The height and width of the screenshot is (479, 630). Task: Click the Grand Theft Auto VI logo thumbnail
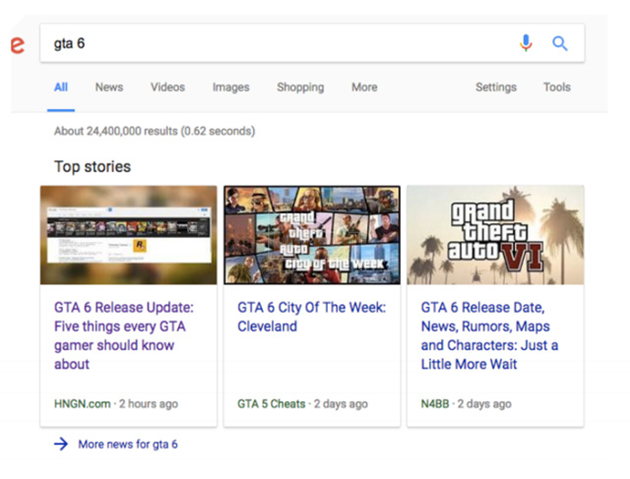click(495, 235)
